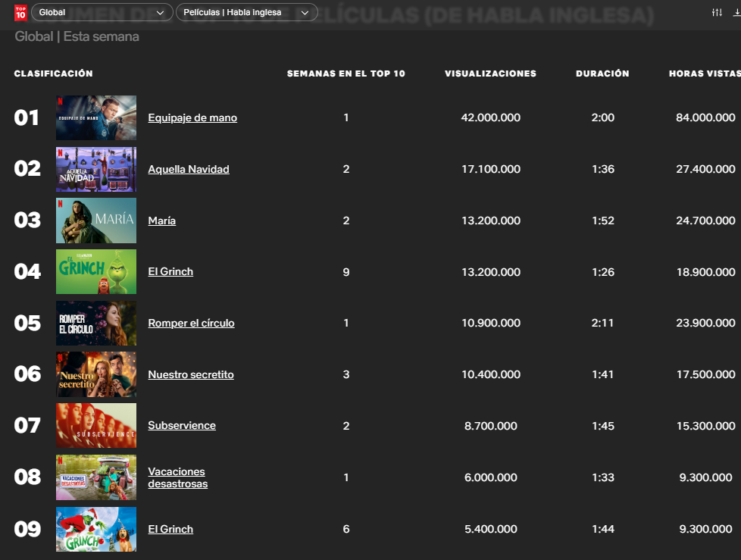Click the 6.000.000 views value
The height and width of the screenshot is (560, 741).
click(490, 477)
